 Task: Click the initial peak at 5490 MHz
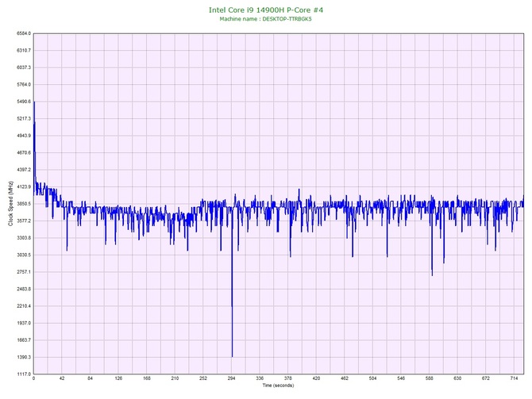(x=34, y=102)
